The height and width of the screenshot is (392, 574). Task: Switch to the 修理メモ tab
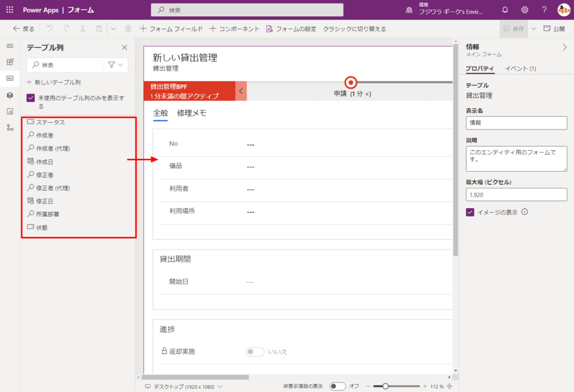pos(192,113)
